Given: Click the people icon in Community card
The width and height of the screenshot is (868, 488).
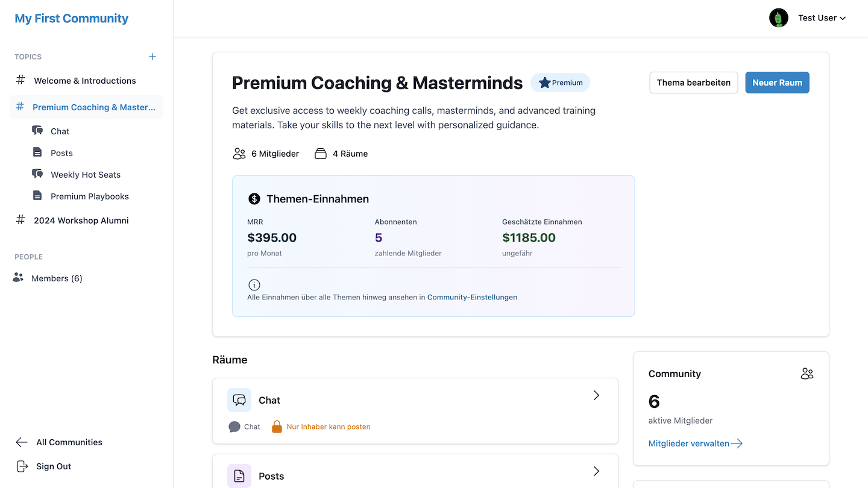Looking at the screenshot, I should click(x=807, y=374).
